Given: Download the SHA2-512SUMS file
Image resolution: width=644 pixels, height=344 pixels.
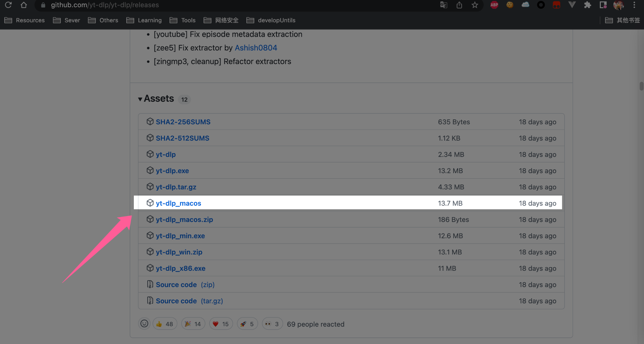Looking at the screenshot, I should tap(182, 138).
